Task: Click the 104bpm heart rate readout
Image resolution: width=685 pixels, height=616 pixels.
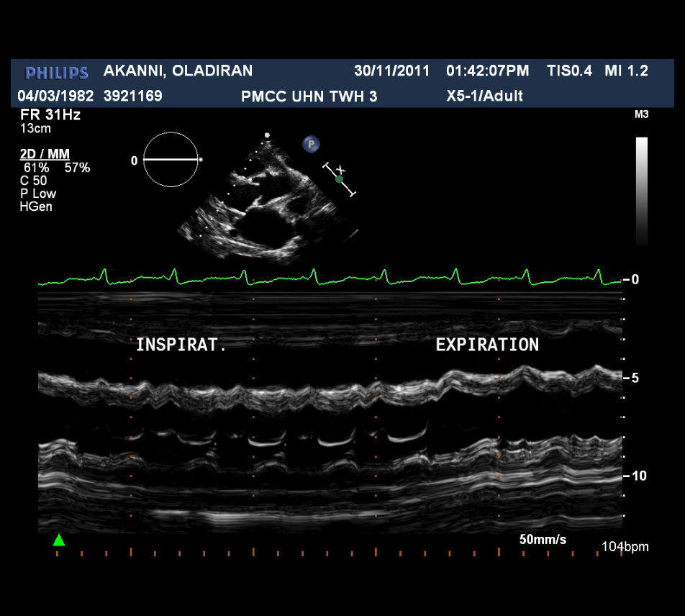Action: pyautogui.click(x=625, y=547)
